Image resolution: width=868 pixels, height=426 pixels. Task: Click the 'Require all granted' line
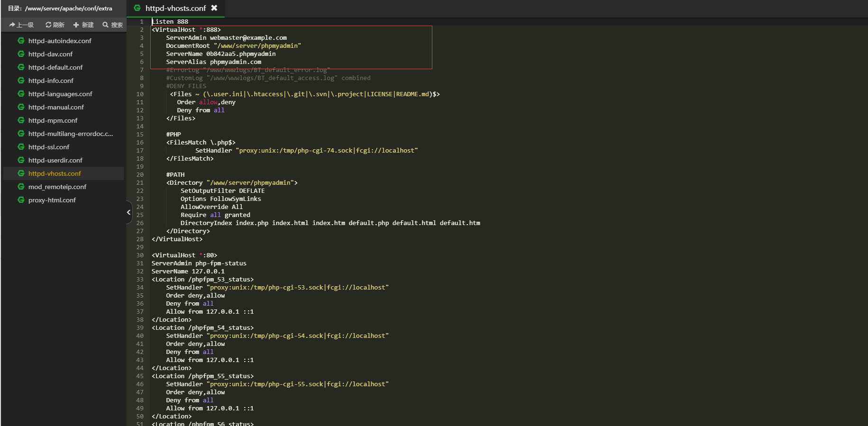215,215
